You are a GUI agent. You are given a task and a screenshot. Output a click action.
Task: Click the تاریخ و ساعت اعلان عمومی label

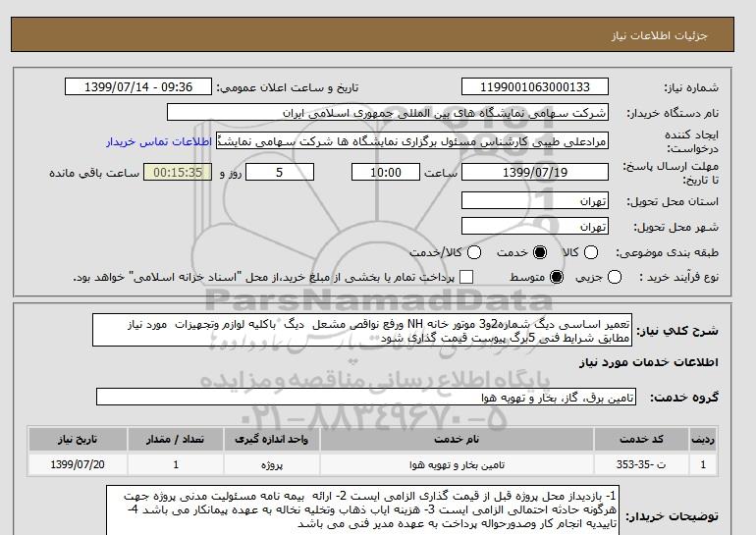288,87
